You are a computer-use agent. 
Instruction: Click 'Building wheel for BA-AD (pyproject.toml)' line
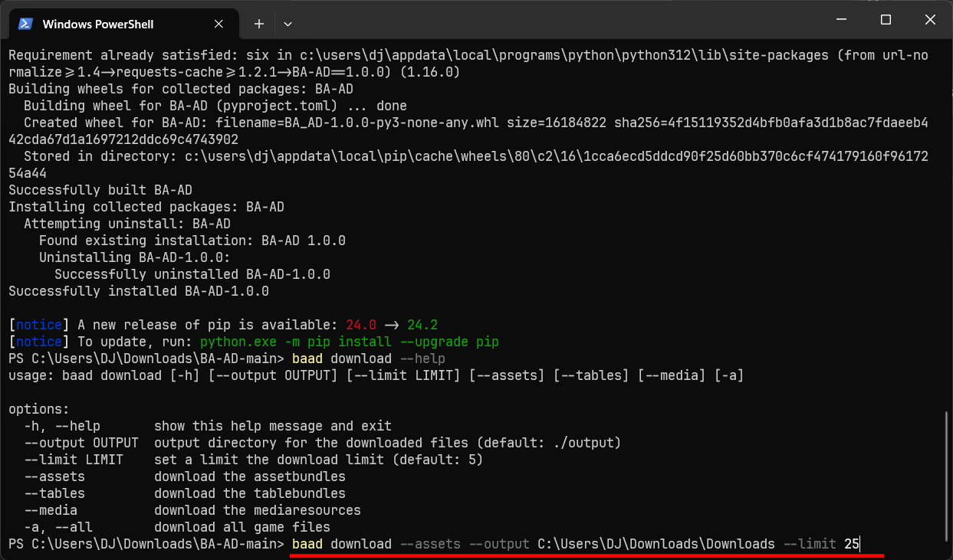pos(215,106)
